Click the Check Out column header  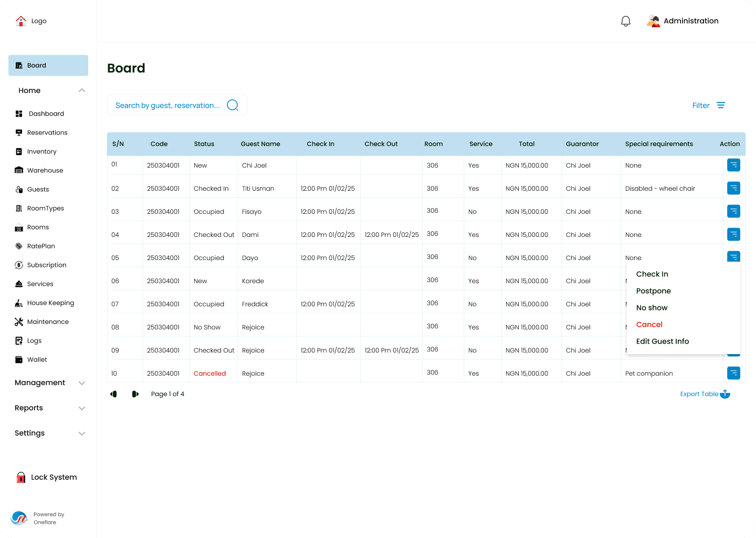(x=381, y=144)
